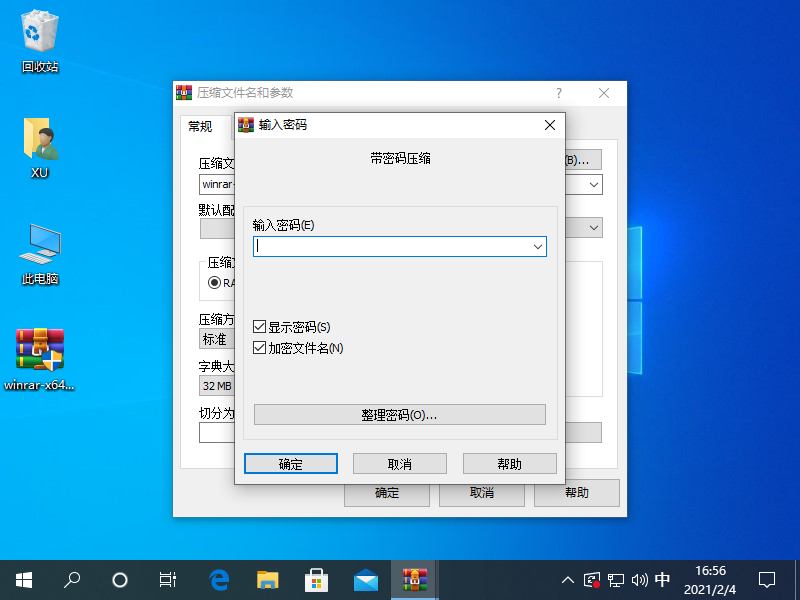Click 确定 in the password dialog
800x600 pixels.
[291, 464]
